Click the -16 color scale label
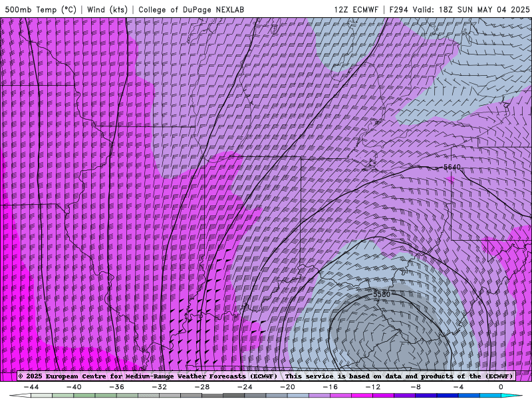Image resolution: width=532 pixels, height=399 pixels. pyautogui.click(x=330, y=387)
